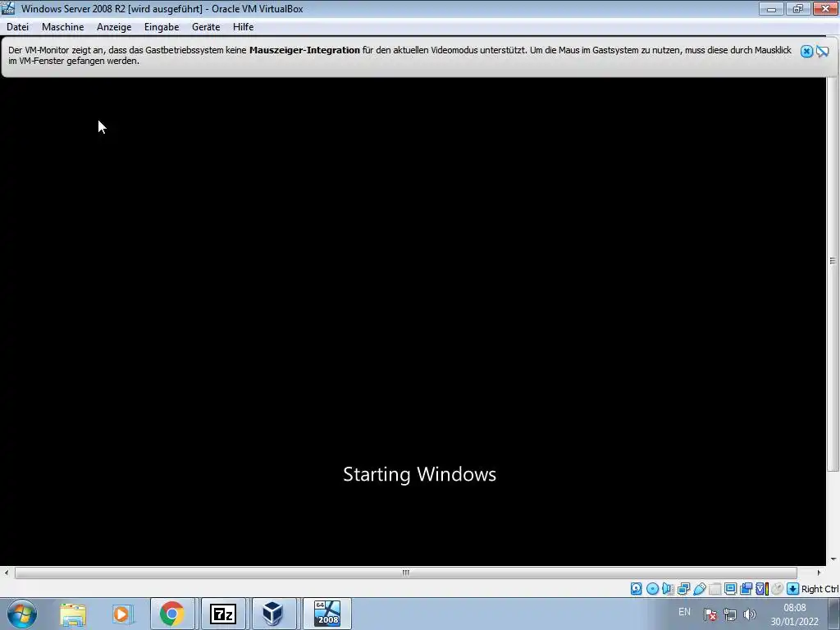Suppress future mouse integration notifications

(x=823, y=51)
